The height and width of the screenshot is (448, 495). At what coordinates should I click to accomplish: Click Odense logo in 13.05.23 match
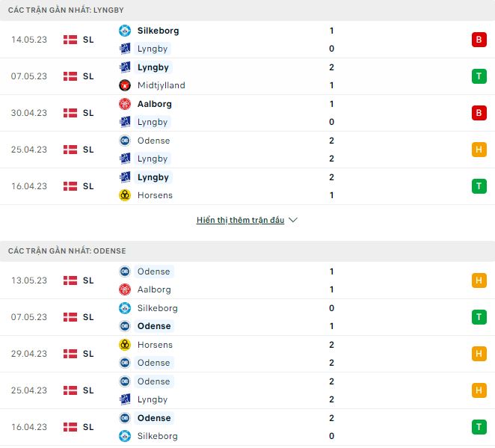point(125,271)
